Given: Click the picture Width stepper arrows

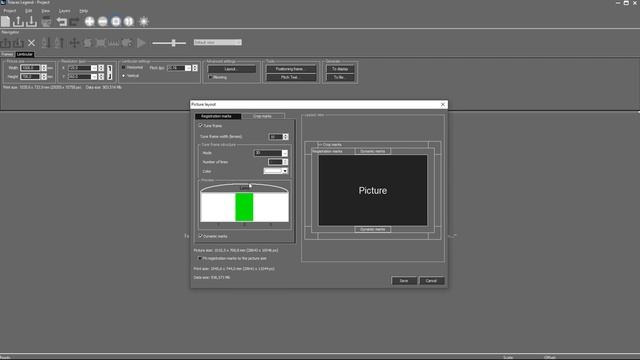Looking at the screenshot, I should pyautogui.click(x=44, y=68).
